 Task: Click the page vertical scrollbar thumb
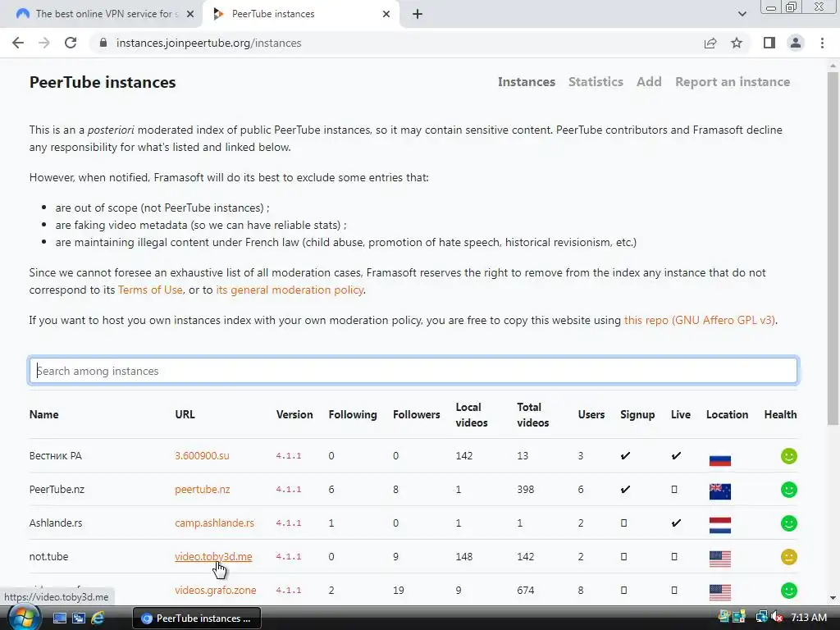click(x=833, y=248)
